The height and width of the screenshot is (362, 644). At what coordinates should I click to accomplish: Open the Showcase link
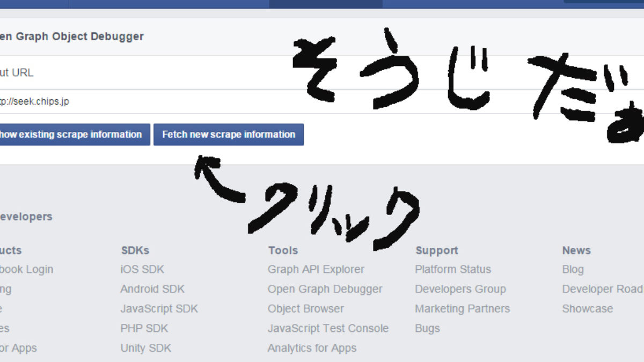coord(588,308)
